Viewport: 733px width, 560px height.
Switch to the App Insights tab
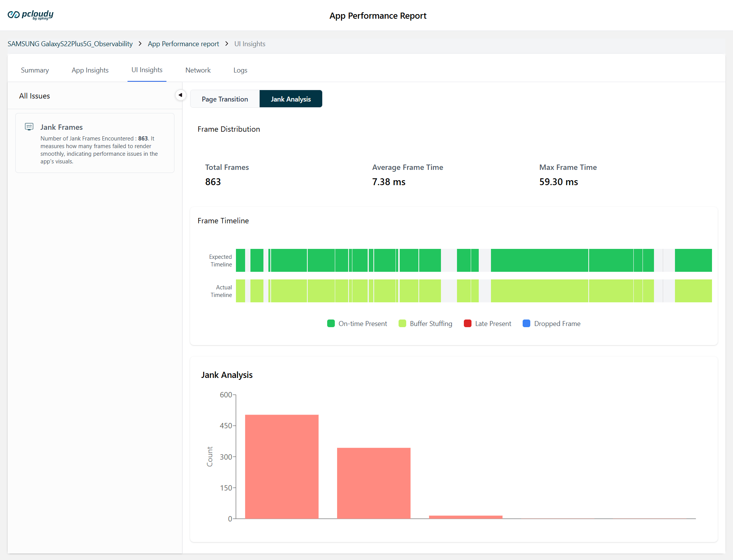pos(90,70)
